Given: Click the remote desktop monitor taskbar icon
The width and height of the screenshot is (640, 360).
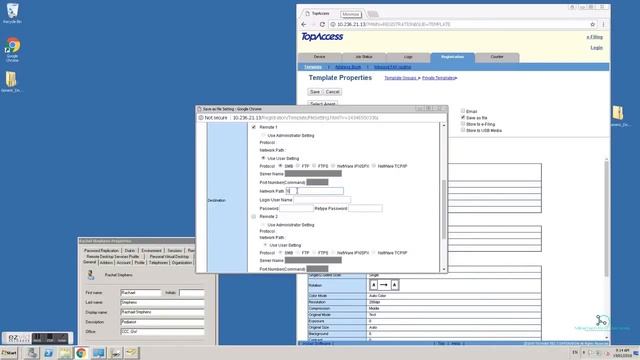Looking at the screenshot, I should [98, 353].
